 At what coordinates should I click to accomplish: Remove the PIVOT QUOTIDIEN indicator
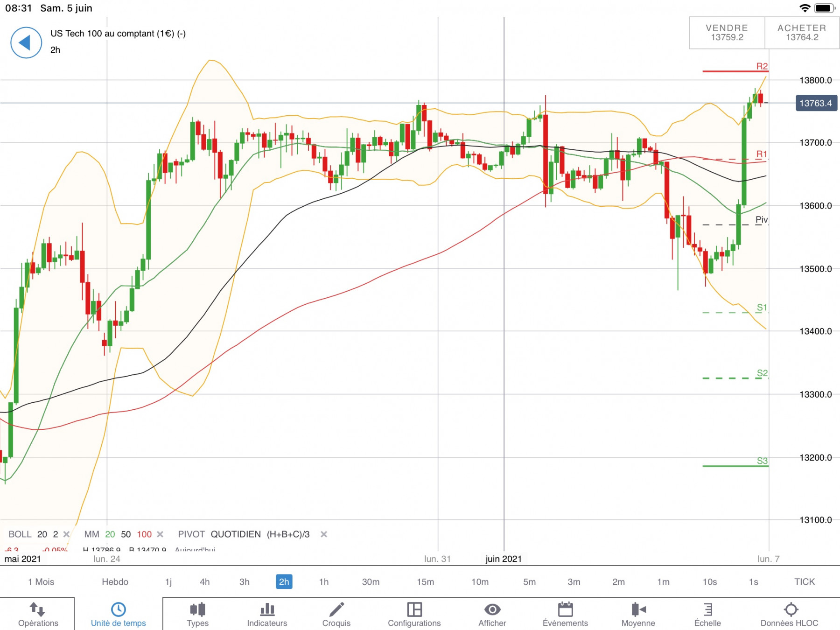pyautogui.click(x=324, y=534)
